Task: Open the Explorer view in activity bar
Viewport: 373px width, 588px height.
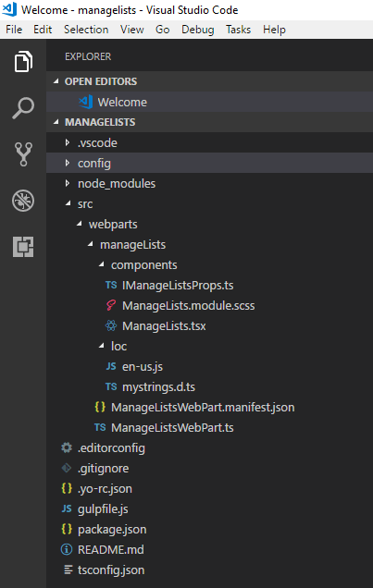Action: [23, 62]
